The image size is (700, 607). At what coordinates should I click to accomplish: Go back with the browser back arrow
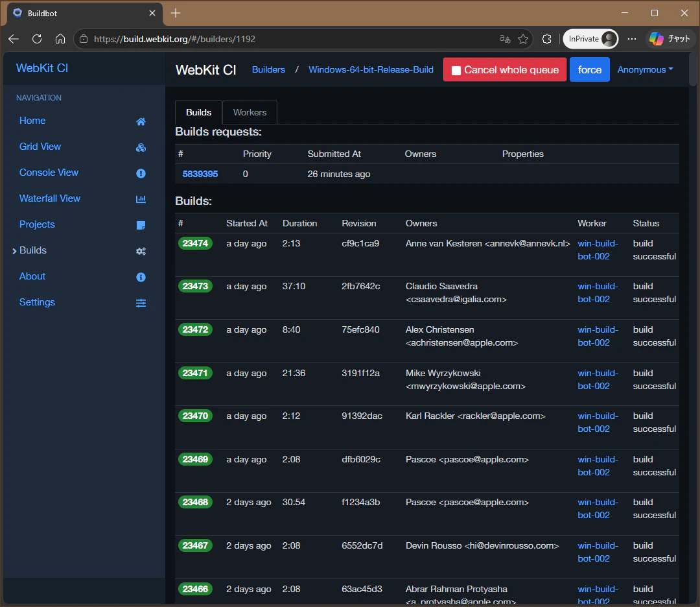coord(14,39)
